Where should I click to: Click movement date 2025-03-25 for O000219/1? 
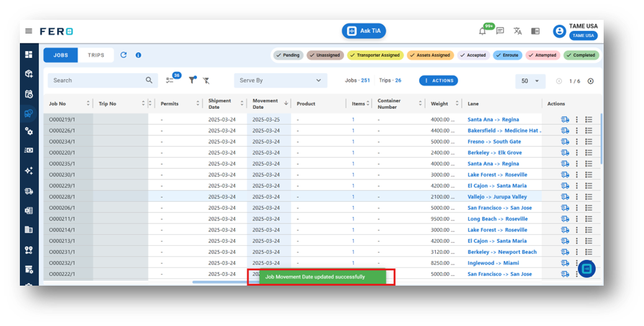(x=266, y=119)
